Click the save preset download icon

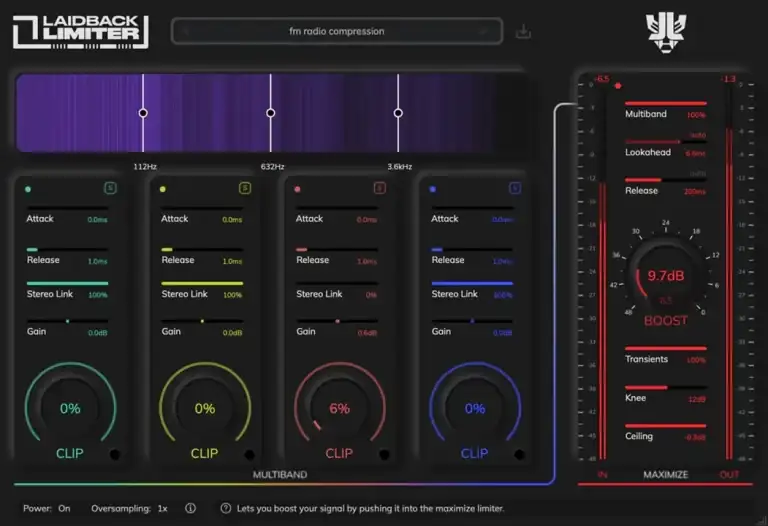(523, 32)
